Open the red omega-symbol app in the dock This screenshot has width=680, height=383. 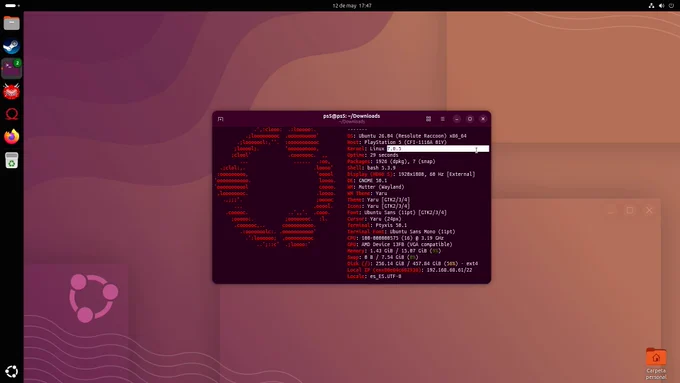[x=12, y=114]
